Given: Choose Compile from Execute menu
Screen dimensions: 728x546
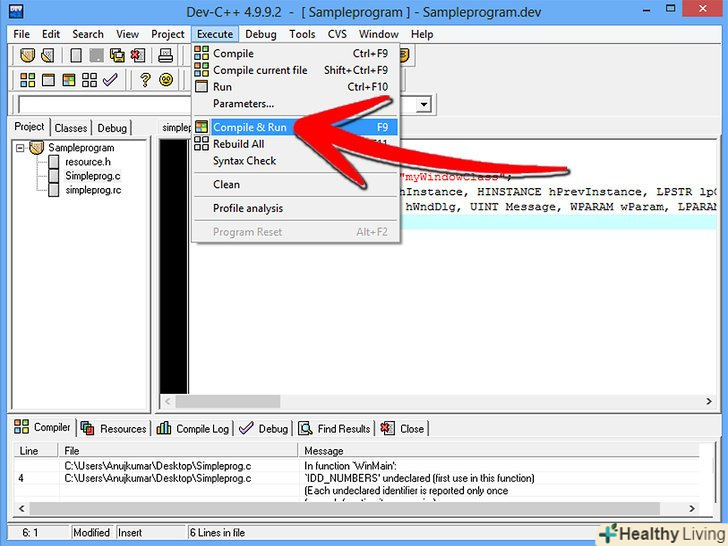Looking at the screenshot, I should (x=295, y=53).
